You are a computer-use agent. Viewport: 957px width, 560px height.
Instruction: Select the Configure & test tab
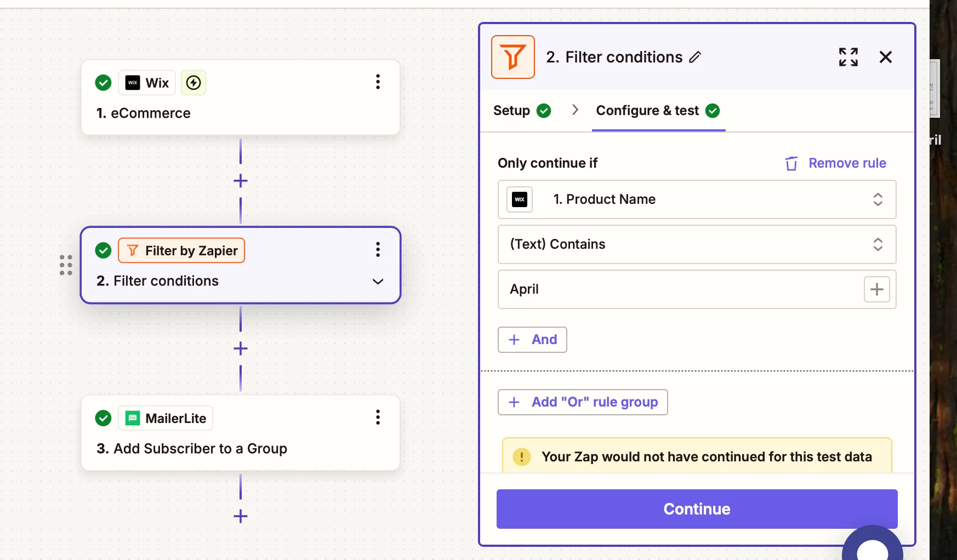coord(658,111)
